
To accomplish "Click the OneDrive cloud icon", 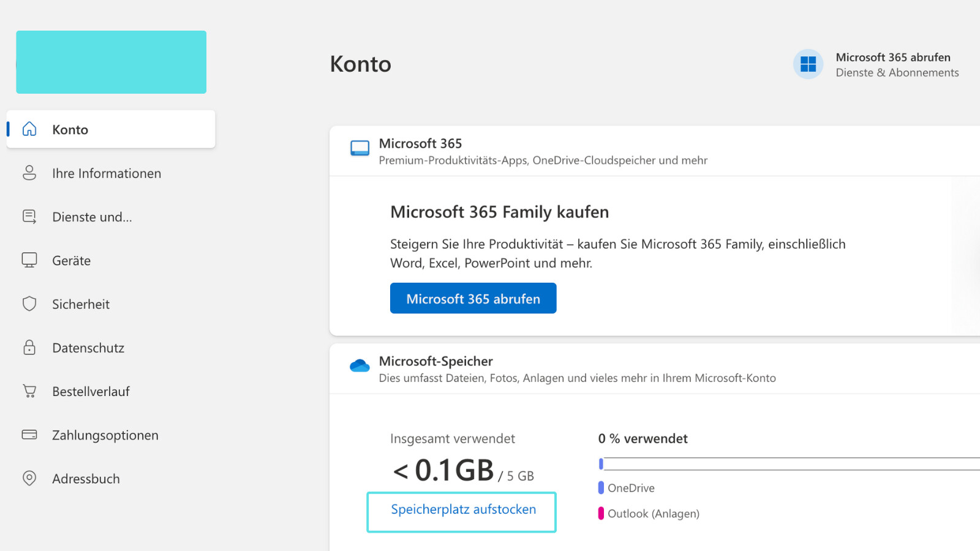I will click(360, 366).
